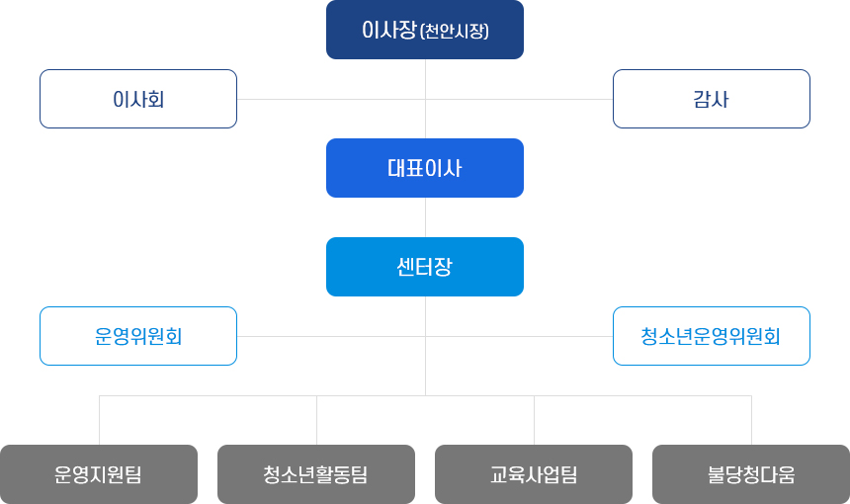Click the light blue 센터장 box
The image size is (850, 504).
425,267
